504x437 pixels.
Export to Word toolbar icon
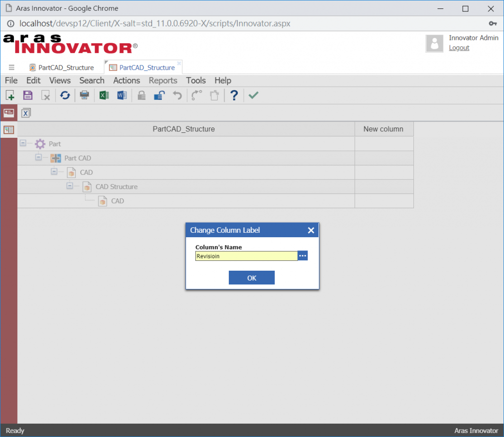[122, 95]
